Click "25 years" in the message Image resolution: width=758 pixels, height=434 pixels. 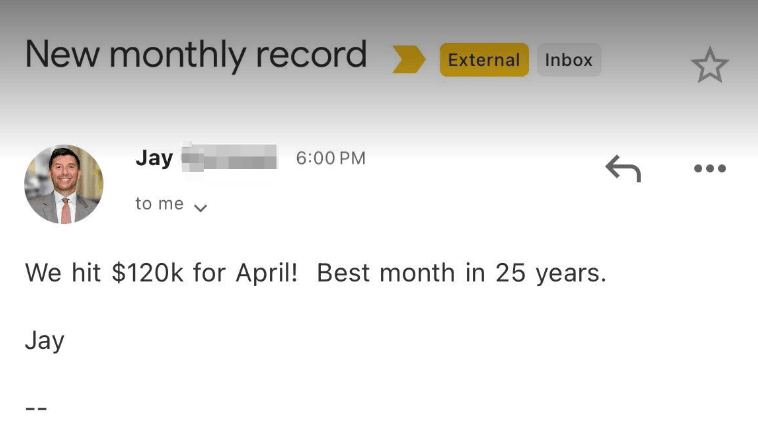point(551,273)
